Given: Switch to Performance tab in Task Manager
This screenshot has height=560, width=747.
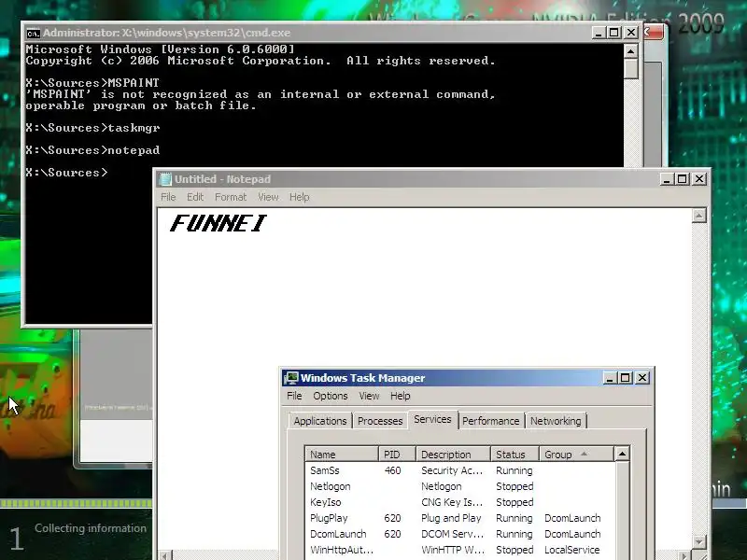Looking at the screenshot, I should coord(491,421).
